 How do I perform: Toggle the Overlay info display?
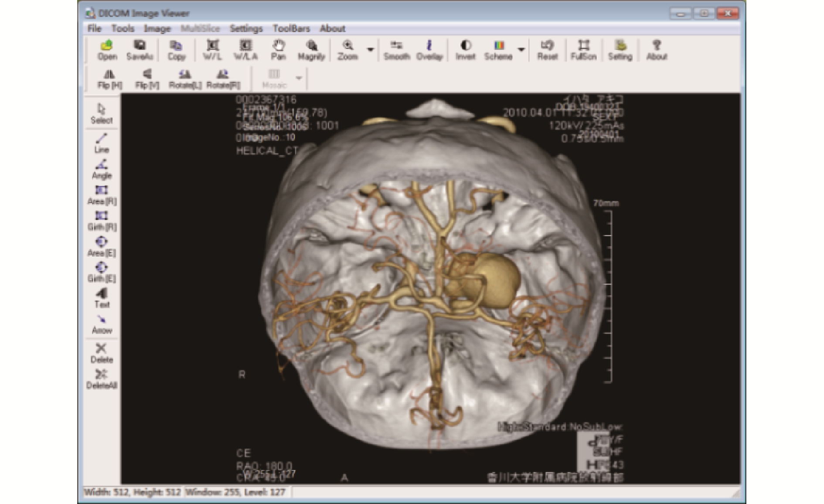click(x=429, y=50)
